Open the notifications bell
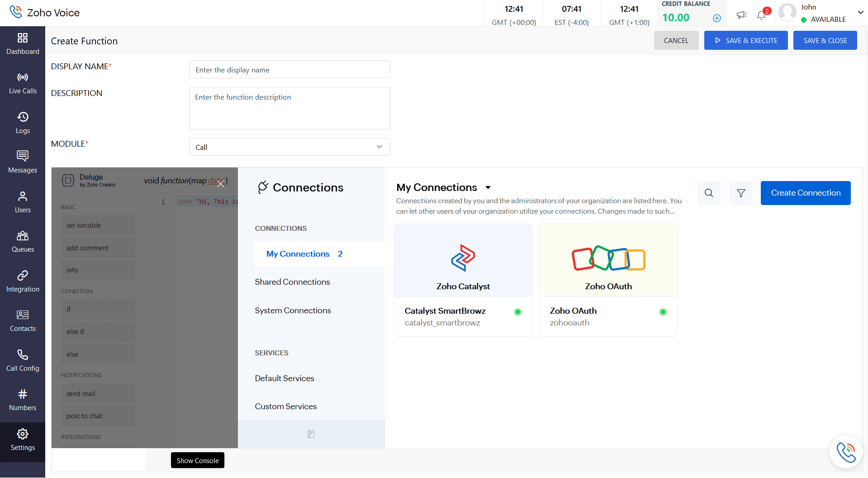 [761, 15]
